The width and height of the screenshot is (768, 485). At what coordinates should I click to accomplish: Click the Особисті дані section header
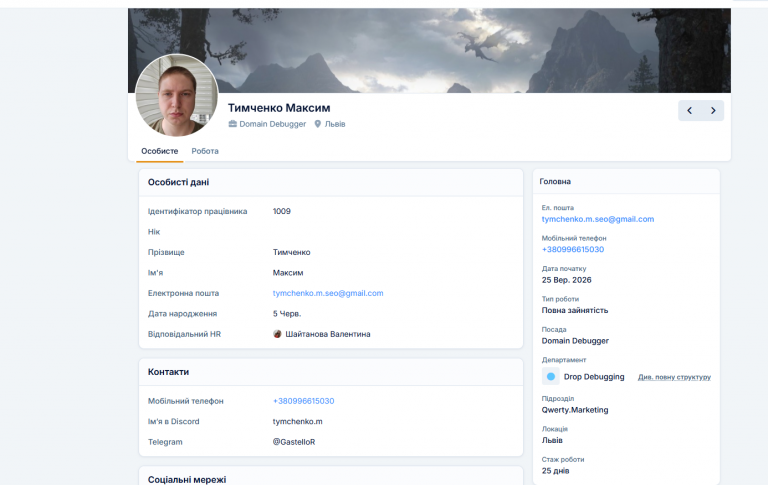[x=178, y=182]
